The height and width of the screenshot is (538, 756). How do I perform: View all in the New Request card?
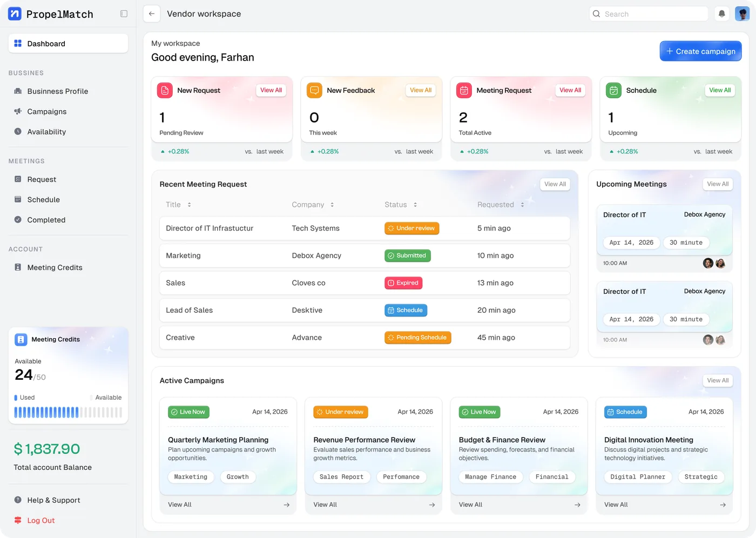271,90
